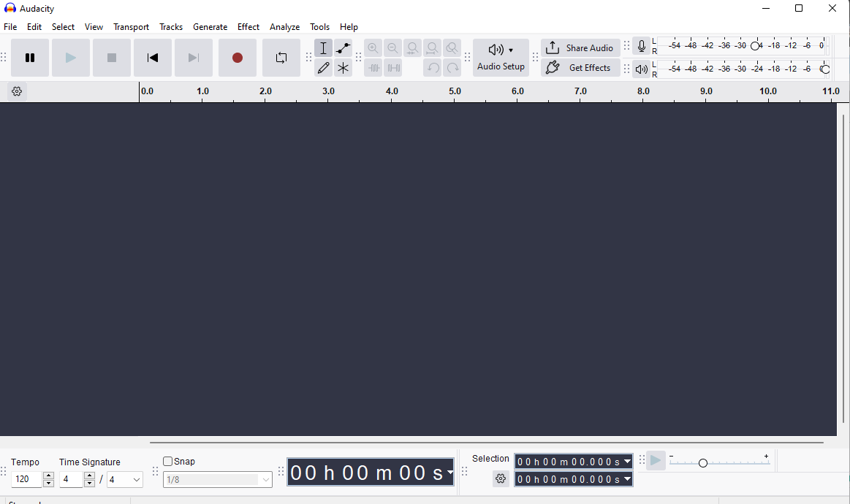Screen dimensions: 850x504
Task: Open Selection toolbar gear settings
Action: [x=501, y=478]
